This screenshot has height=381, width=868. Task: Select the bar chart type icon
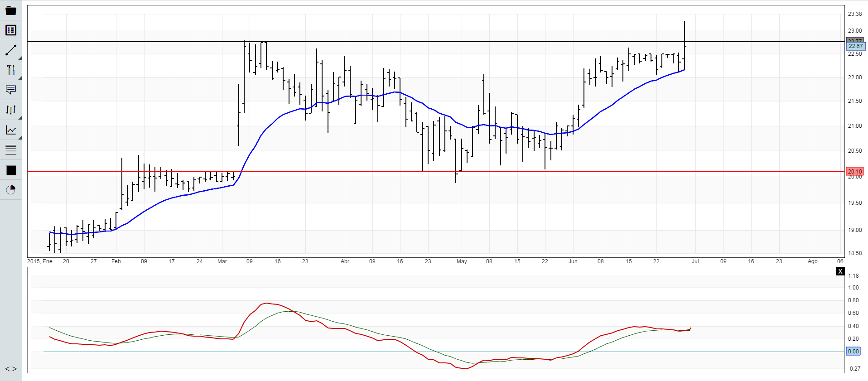point(11,110)
